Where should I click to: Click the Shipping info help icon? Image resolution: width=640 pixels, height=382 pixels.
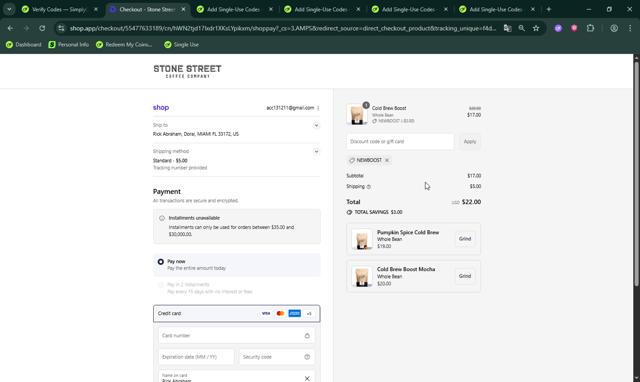click(369, 187)
